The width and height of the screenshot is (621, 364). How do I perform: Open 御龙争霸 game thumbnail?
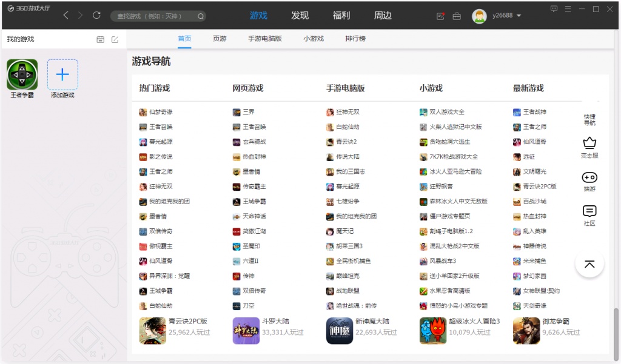(526, 331)
